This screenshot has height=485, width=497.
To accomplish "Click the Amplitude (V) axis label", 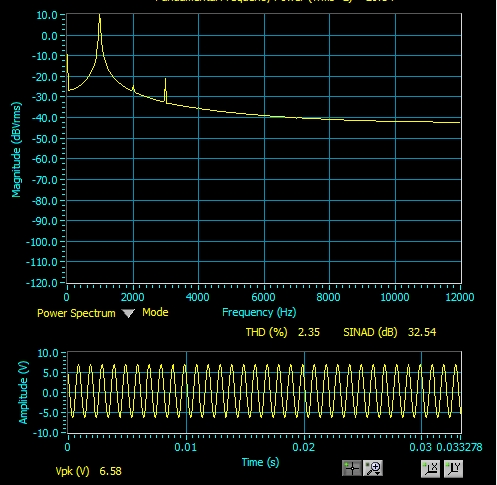I will click(23, 392).
